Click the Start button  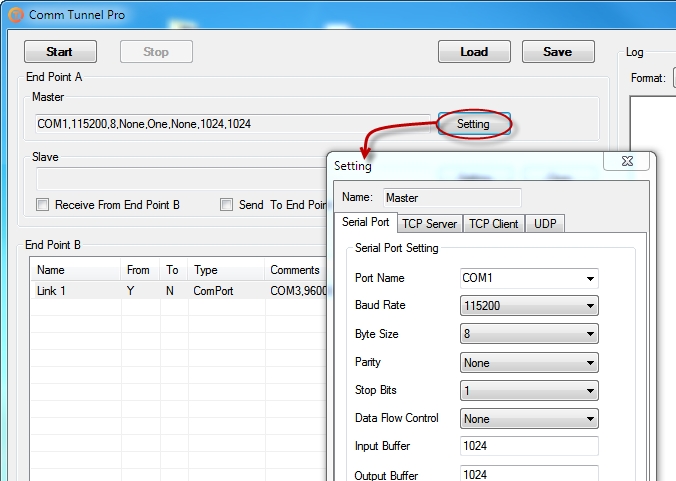coord(60,52)
